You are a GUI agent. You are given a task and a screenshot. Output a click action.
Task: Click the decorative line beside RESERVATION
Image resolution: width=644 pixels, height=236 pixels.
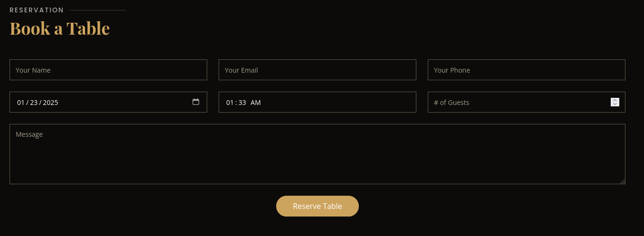point(97,10)
